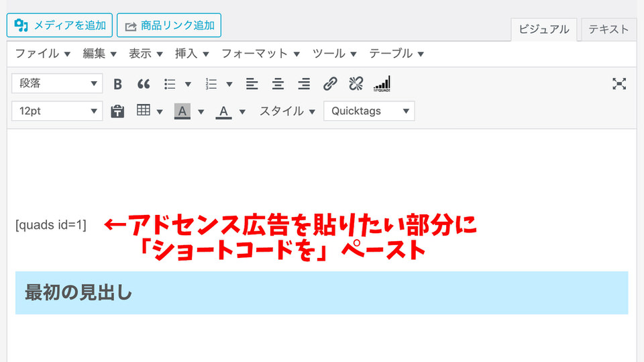This screenshot has height=362, width=644.
Task: Apply the text background color
Action: point(182,111)
